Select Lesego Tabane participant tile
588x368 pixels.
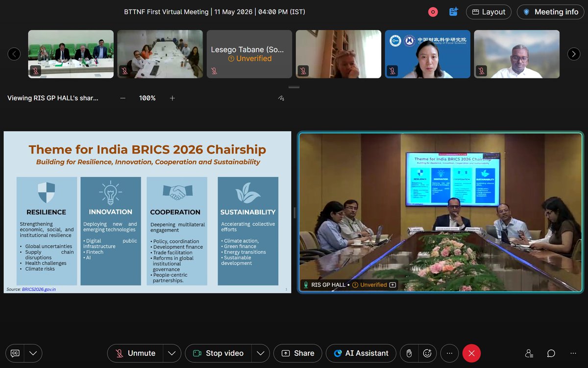pos(249,54)
